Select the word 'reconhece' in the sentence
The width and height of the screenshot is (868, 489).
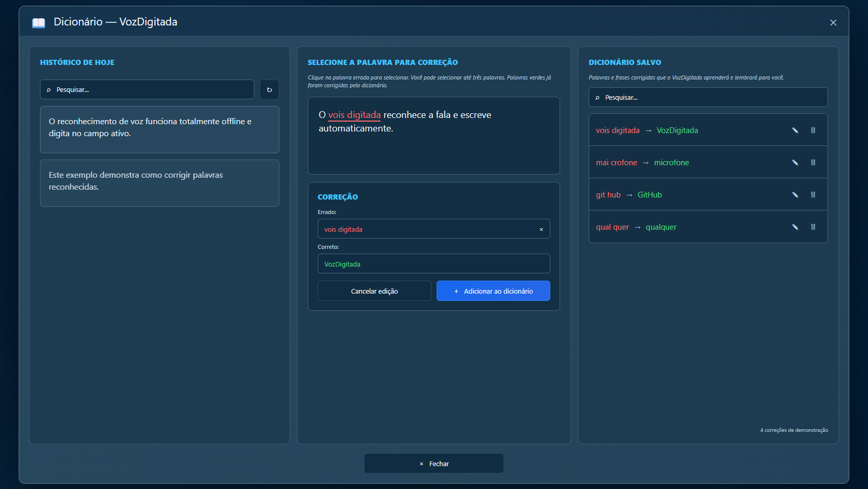(405, 115)
